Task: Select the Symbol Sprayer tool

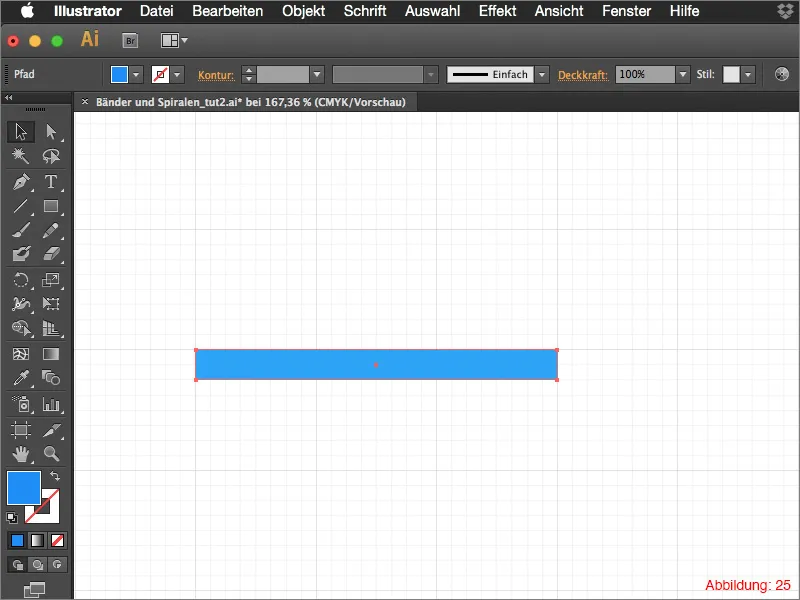Action: (21, 404)
